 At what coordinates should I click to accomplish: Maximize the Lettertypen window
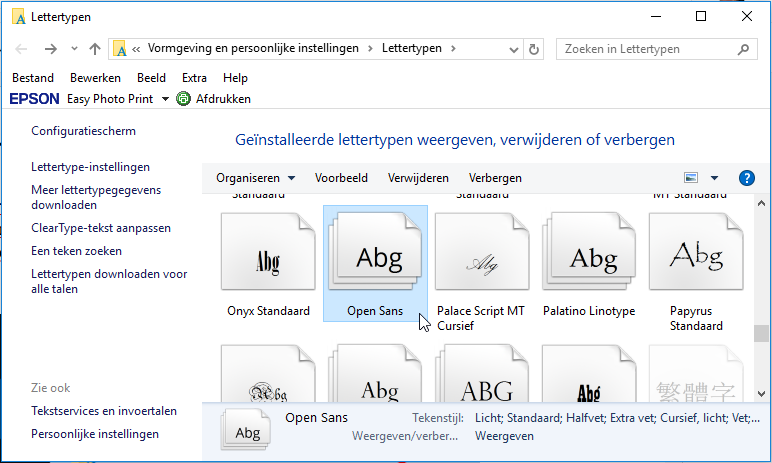pyautogui.click(x=701, y=16)
